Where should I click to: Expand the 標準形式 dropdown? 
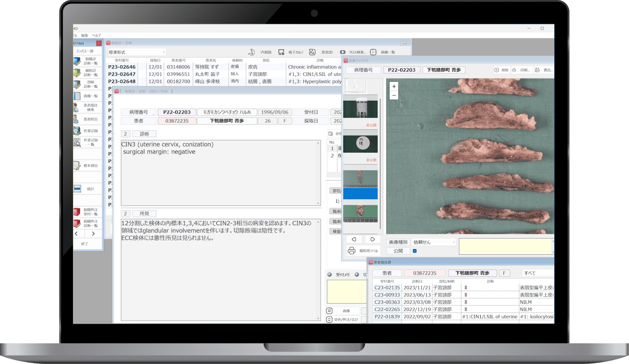click(136, 52)
